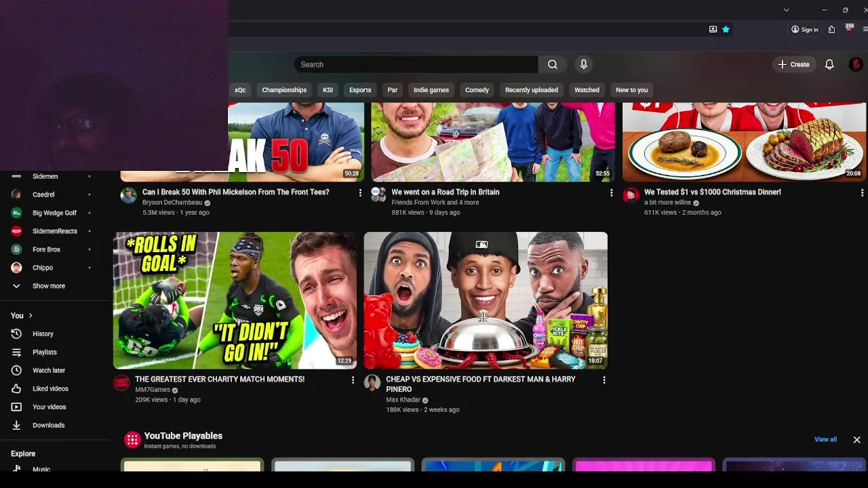Open Big Wedge Golf subscription channel
This screenshot has height=488, width=868.
tap(54, 213)
